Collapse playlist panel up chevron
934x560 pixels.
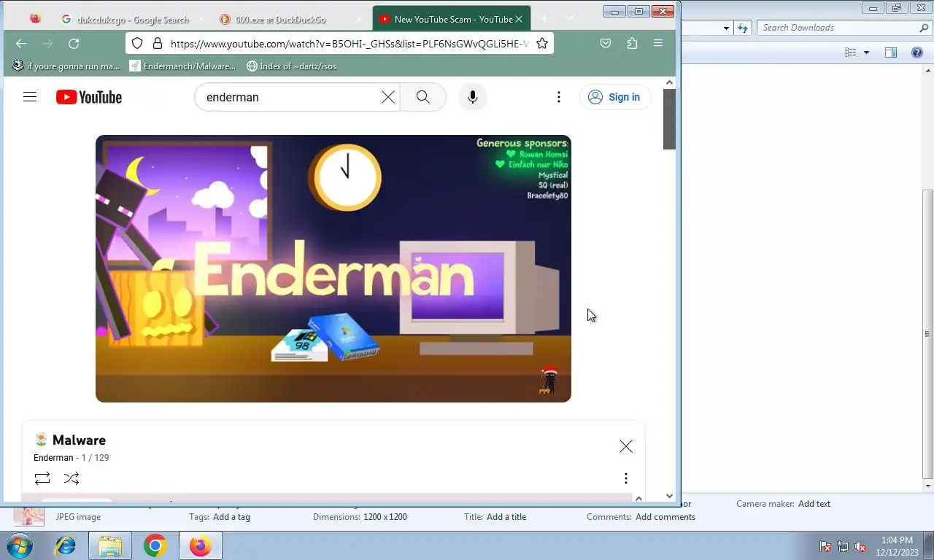pyautogui.click(x=638, y=498)
